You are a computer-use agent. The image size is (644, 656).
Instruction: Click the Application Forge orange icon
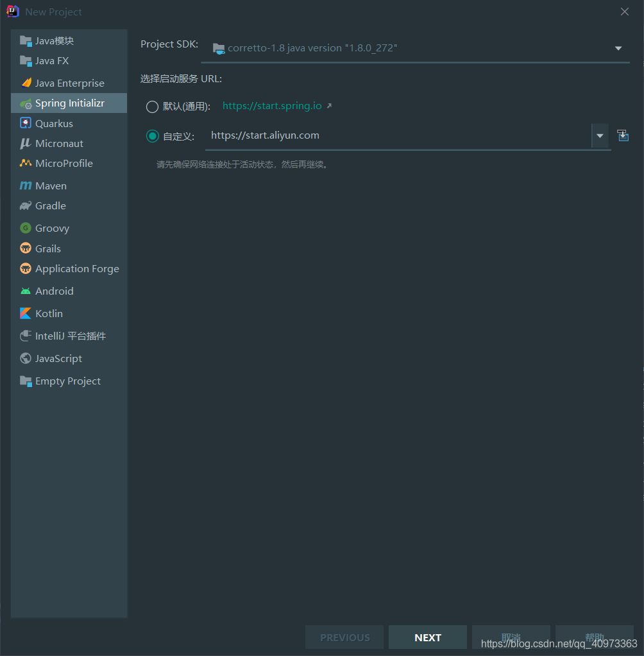tap(26, 268)
